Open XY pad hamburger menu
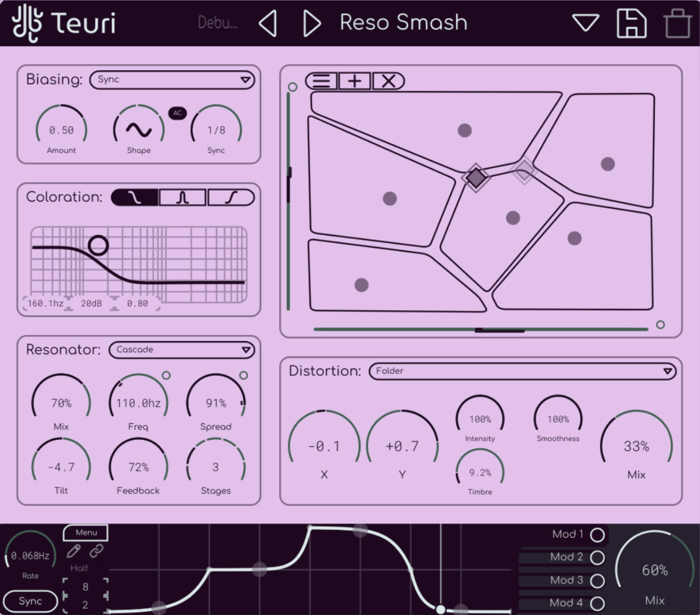 coord(321,81)
